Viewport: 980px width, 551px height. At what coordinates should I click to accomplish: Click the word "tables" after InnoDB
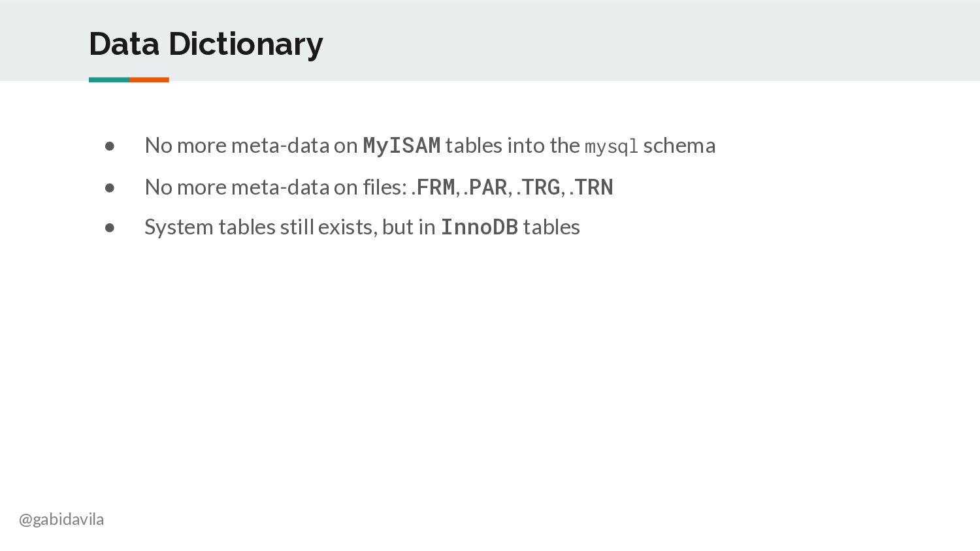[x=551, y=227]
